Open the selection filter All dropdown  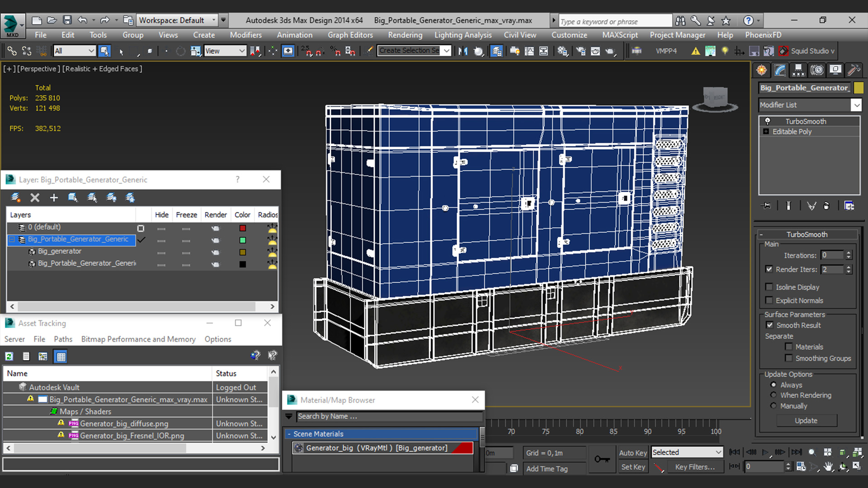pyautogui.click(x=74, y=51)
